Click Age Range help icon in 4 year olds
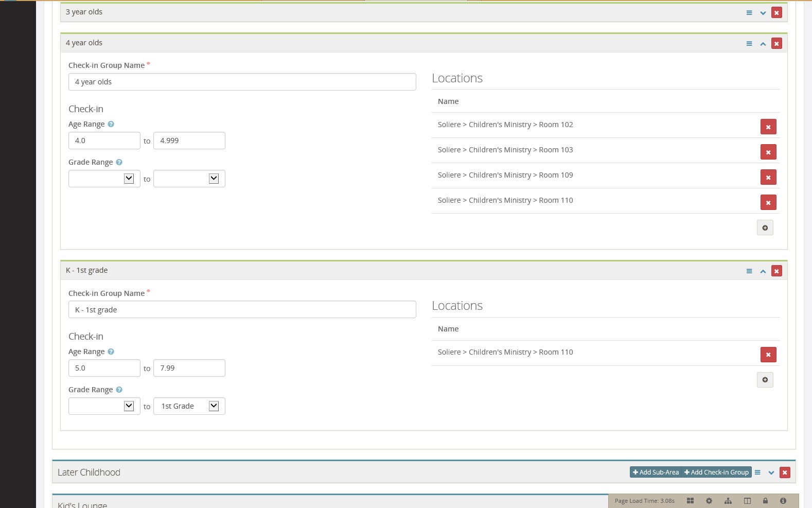812x508 pixels. tap(111, 124)
